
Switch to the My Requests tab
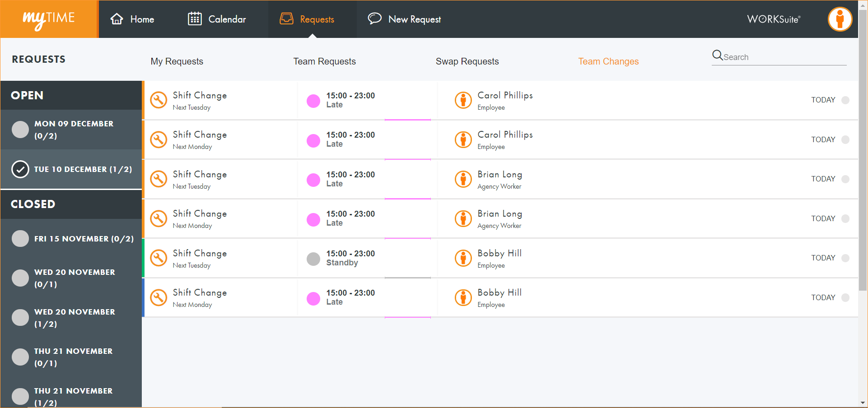[177, 61]
